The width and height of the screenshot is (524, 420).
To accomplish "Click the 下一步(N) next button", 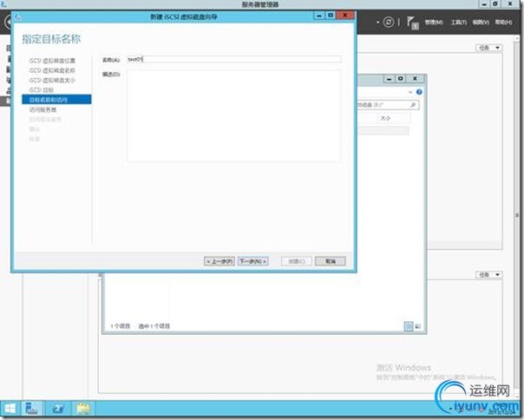I will pyautogui.click(x=253, y=261).
